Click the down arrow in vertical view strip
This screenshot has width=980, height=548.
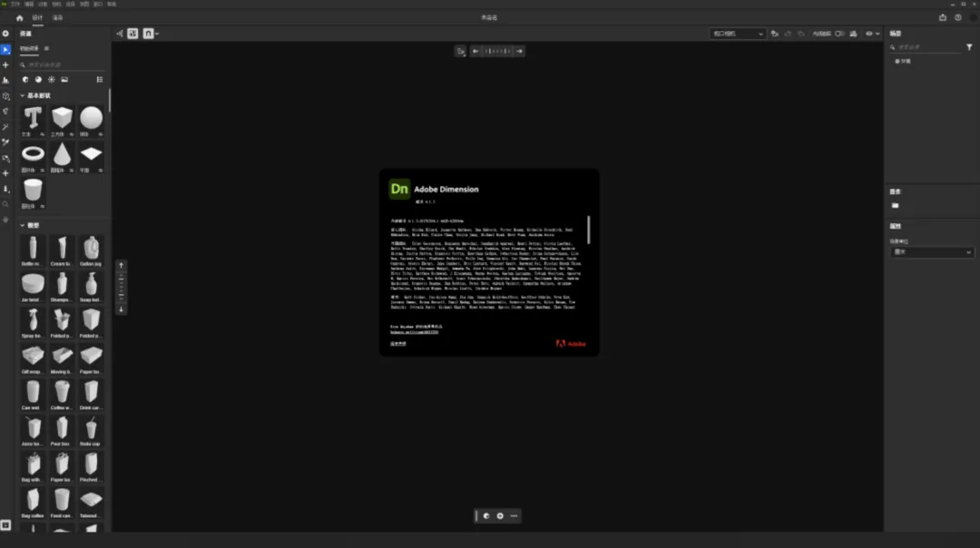tap(122, 309)
